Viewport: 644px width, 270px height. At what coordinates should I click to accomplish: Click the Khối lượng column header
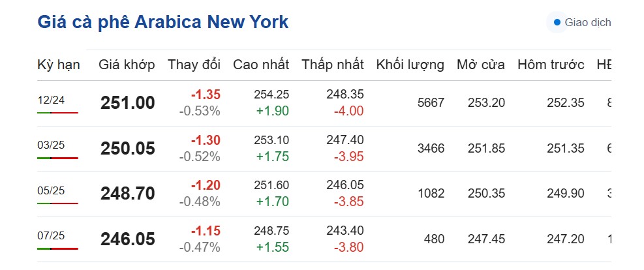[410, 65]
